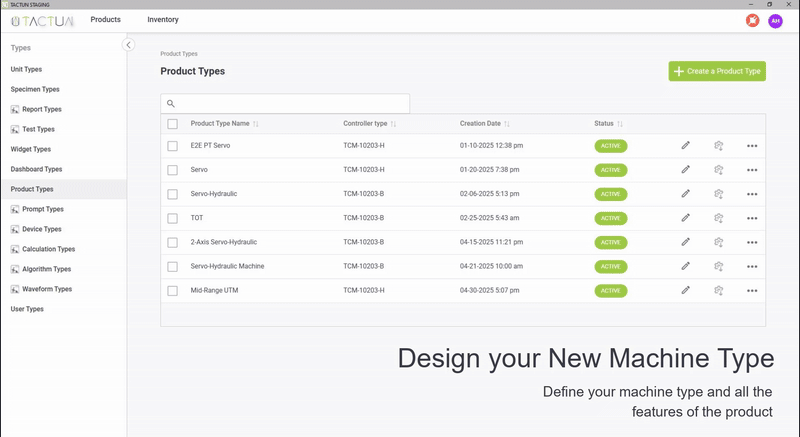Click the configure icon for E2E PT Servo

coord(718,146)
